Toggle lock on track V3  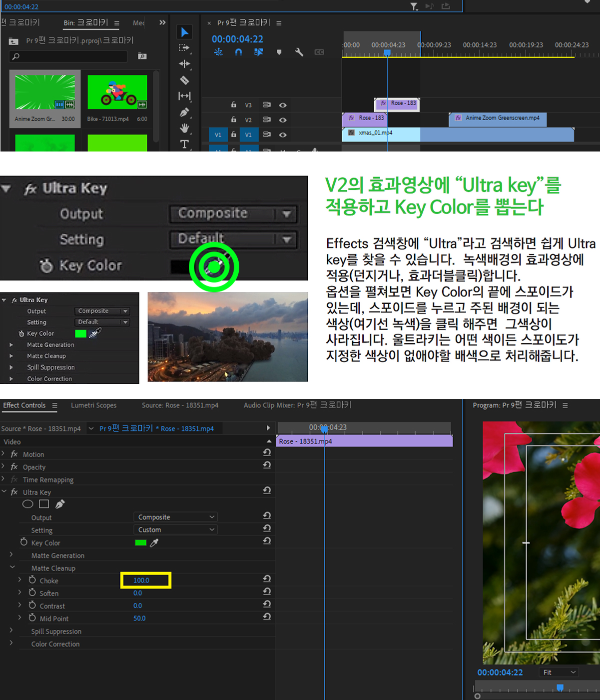click(x=233, y=104)
